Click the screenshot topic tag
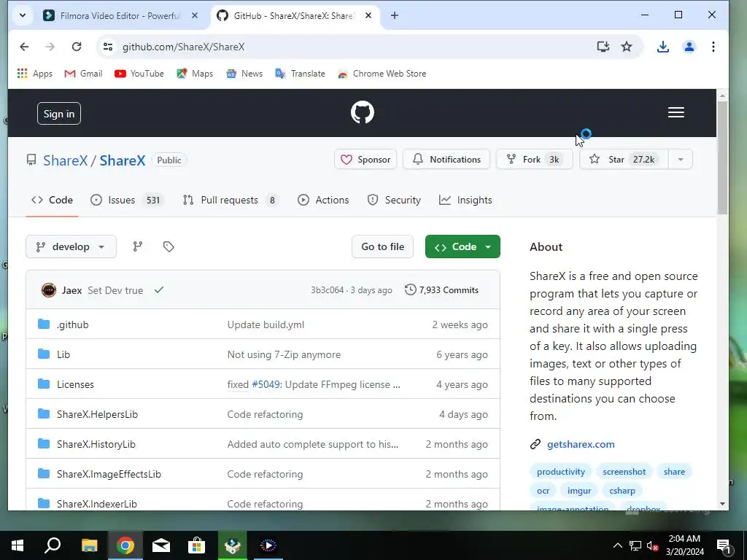 [624, 472]
